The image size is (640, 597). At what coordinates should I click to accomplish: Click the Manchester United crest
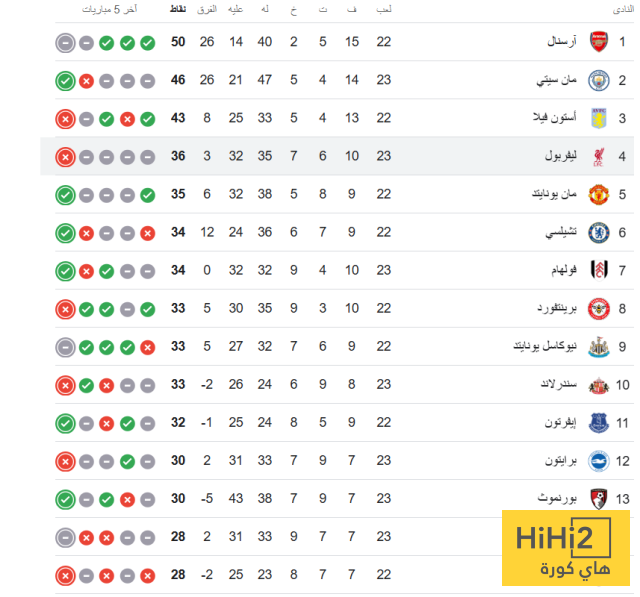click(x=598, y=194)
